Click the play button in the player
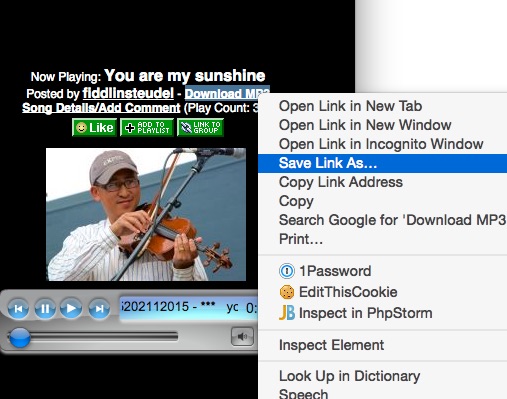The width and height of the screenshot is (507, 399). point(71,308)
